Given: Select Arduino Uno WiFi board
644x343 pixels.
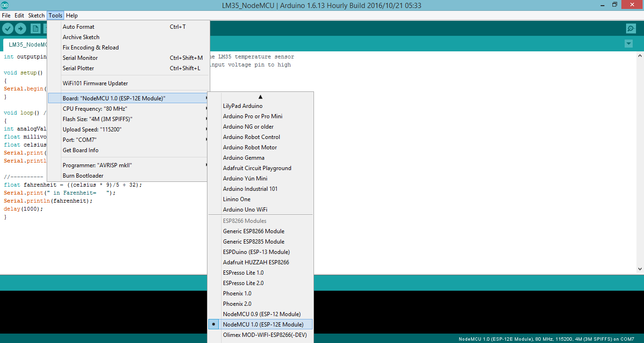Looking at the screenshot, I should (x=260, y=210).
